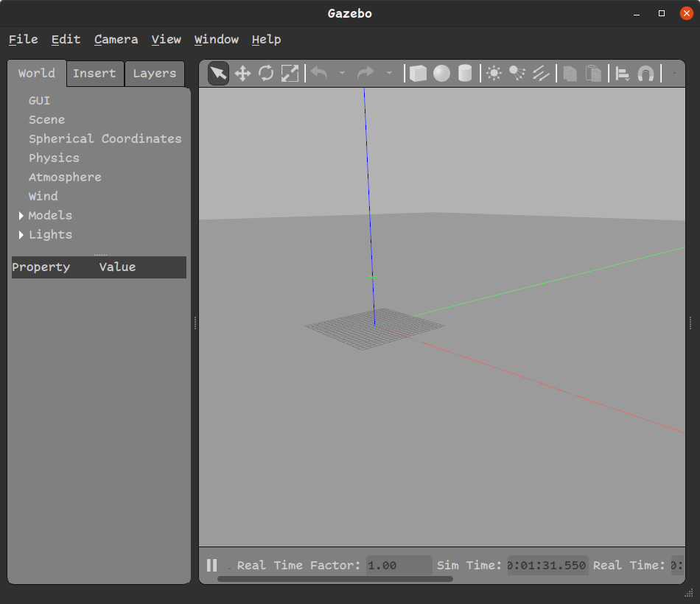Click the bottom horizontal scrollbar
700x604 pixels.
pyautogui.click(x=335, y=579)
